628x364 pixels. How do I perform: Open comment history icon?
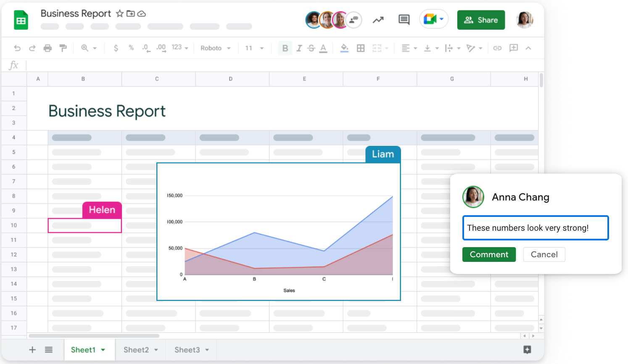coord(404,20)
